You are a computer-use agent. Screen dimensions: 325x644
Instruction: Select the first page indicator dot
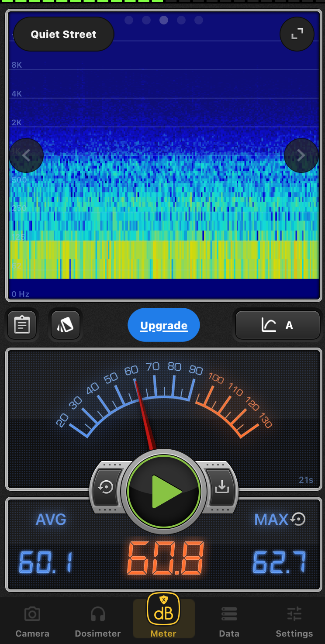coord(129,20)
